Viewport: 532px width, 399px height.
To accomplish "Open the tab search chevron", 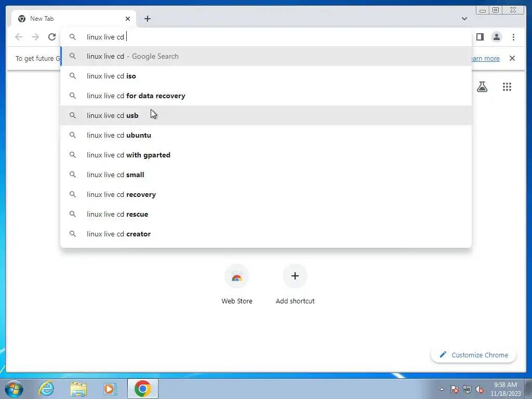I will coord(464,19).
